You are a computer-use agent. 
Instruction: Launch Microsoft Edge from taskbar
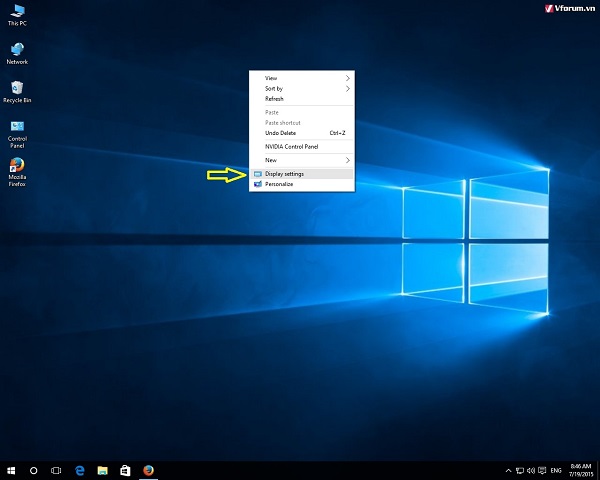click(80, 469)
